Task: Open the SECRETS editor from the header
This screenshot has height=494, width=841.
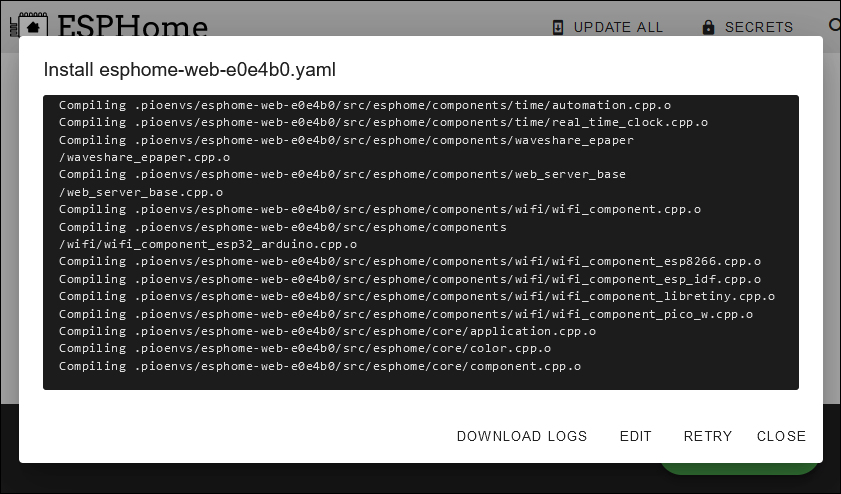Action: pos(759,27)
